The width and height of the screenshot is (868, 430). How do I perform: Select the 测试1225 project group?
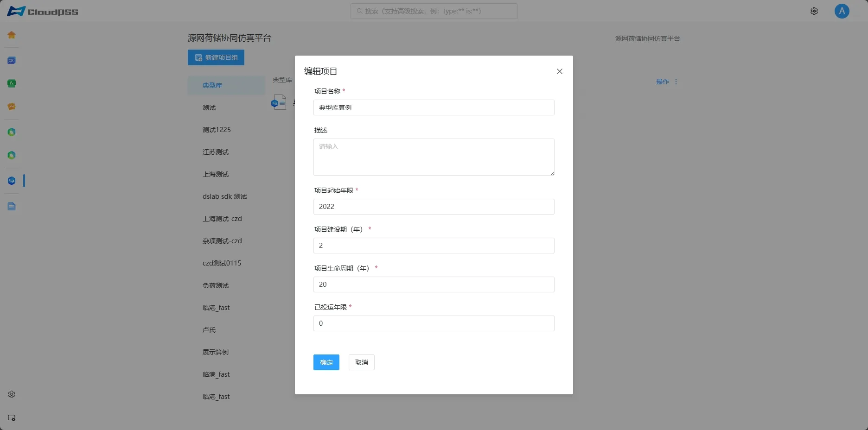coord(226,130)
